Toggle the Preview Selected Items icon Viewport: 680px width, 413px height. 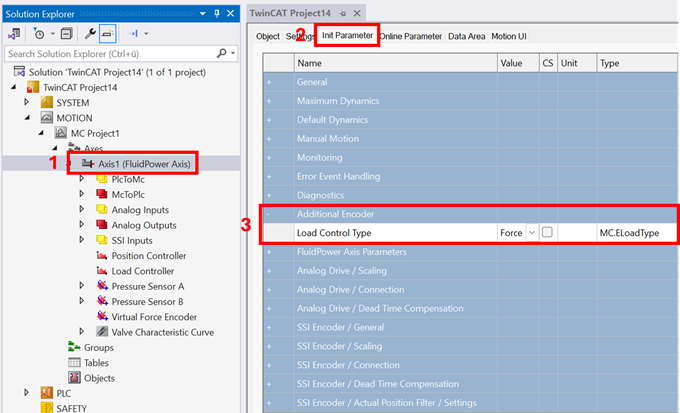(108, 33)
